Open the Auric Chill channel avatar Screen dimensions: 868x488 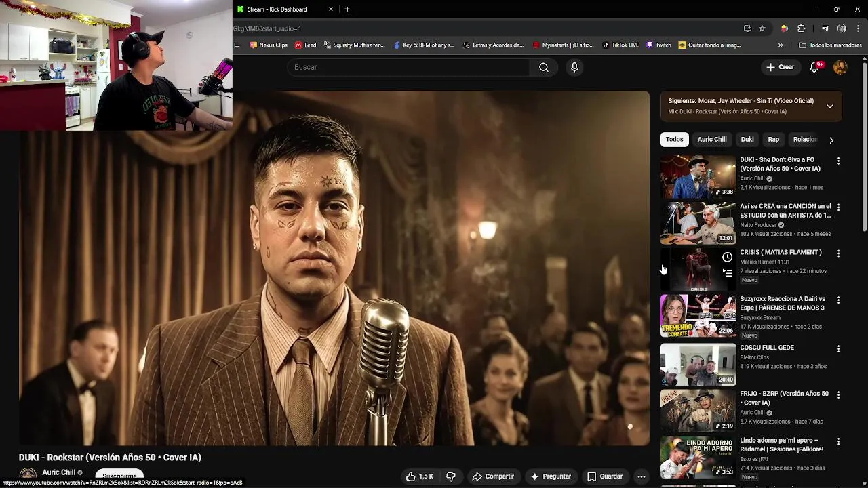coord(28,476)
